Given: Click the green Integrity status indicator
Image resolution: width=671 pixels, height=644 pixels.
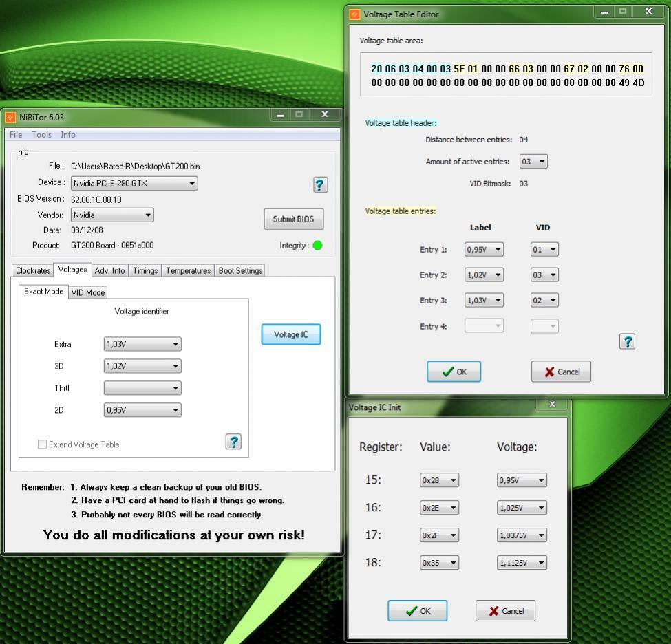Looking at the screenshot, I should point(317,245).
